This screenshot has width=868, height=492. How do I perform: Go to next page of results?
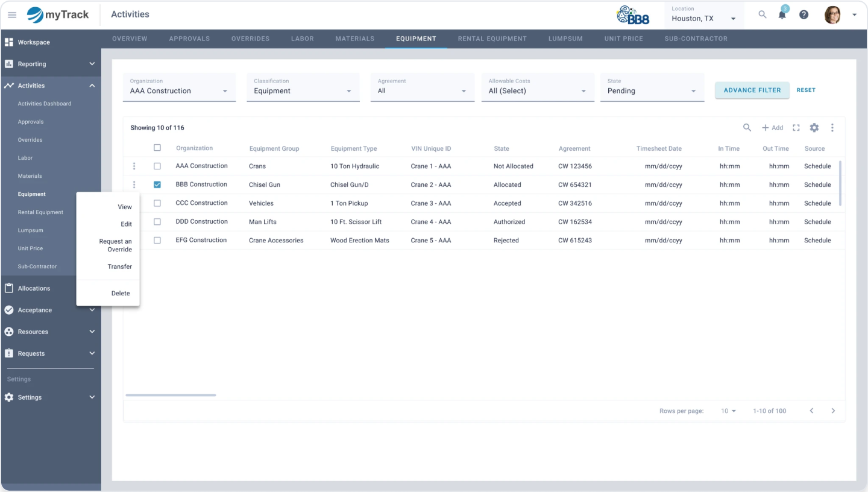(833, 411)
